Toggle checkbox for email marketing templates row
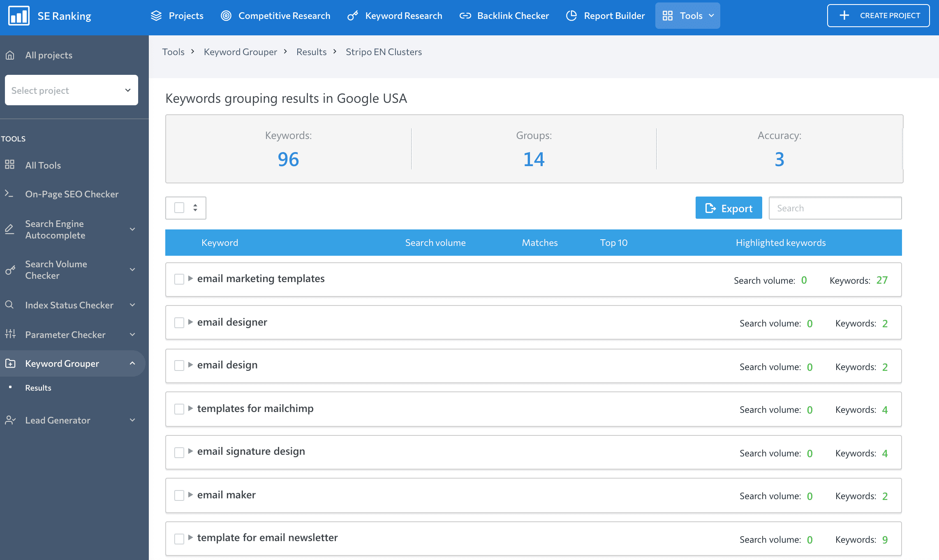939x560 pixels. click(x=179, y=279)
